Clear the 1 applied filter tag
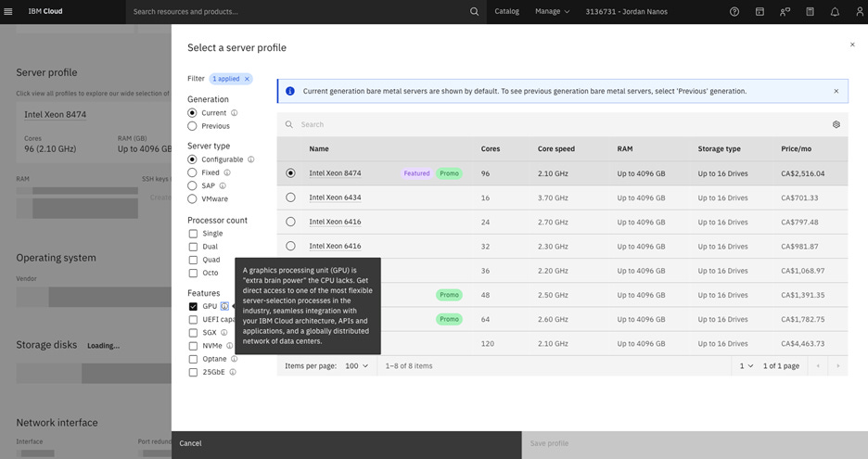Viewport: 868px width, 459px height. click(247, 79)
